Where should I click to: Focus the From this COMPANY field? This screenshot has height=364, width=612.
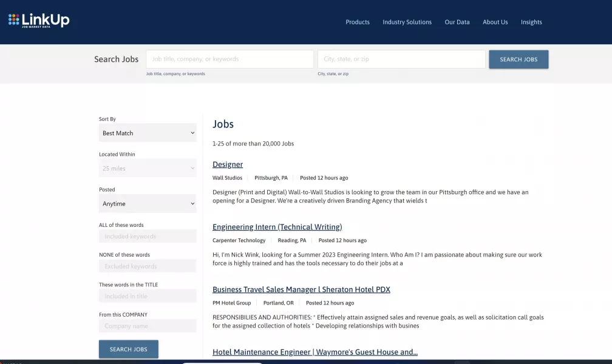coord(148,326)
